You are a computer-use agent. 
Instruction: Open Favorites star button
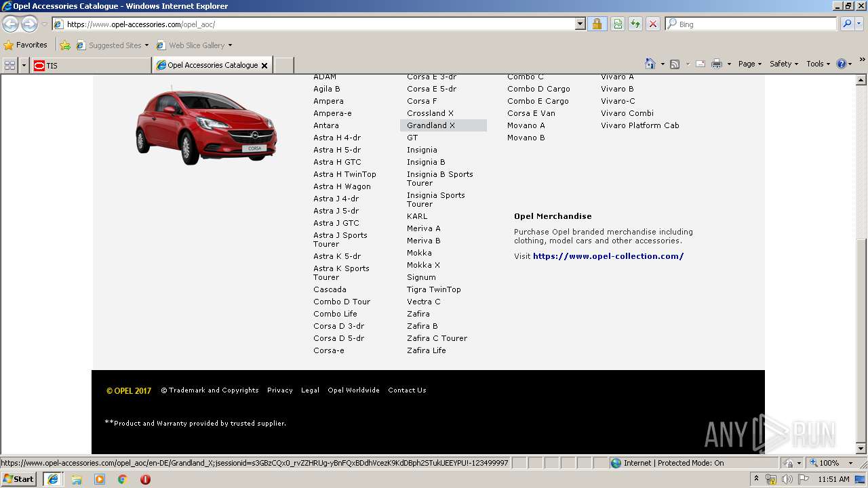point(26,45)
